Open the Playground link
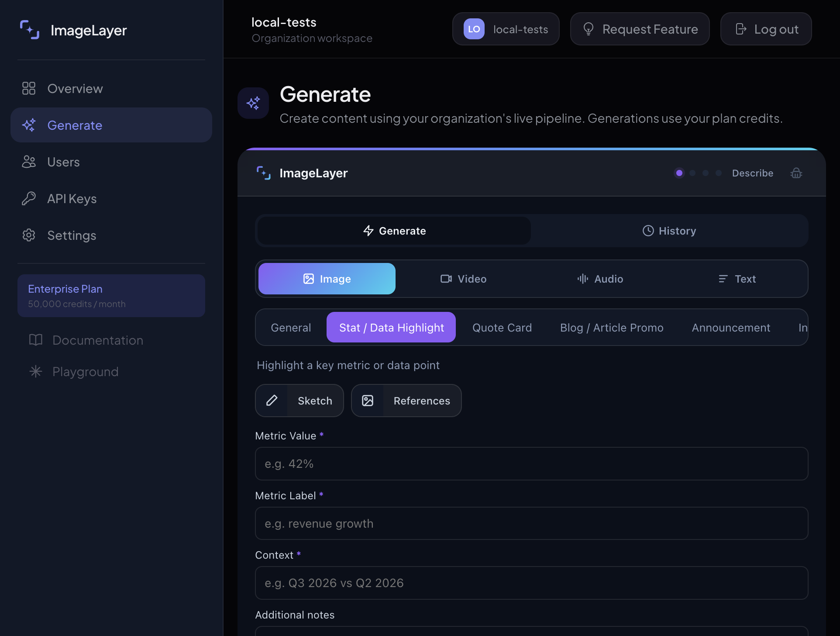The height and width of the screenshot is (636, 840). pos(111,371)
